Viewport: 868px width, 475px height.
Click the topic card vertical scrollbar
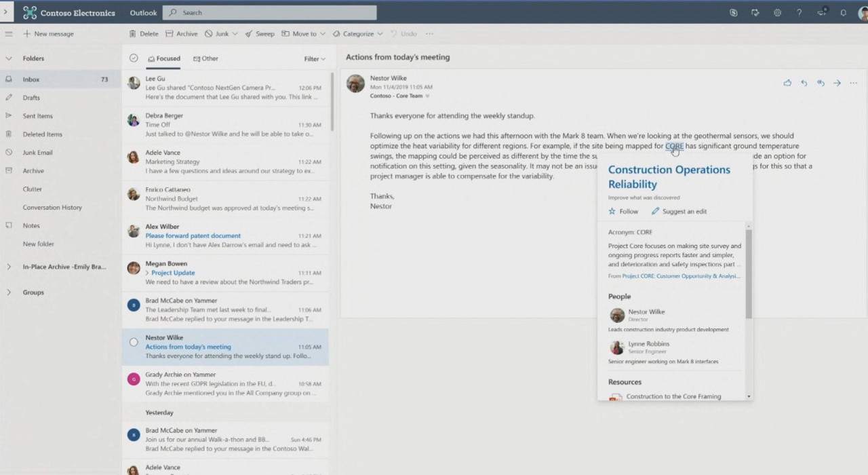[749, 274]
